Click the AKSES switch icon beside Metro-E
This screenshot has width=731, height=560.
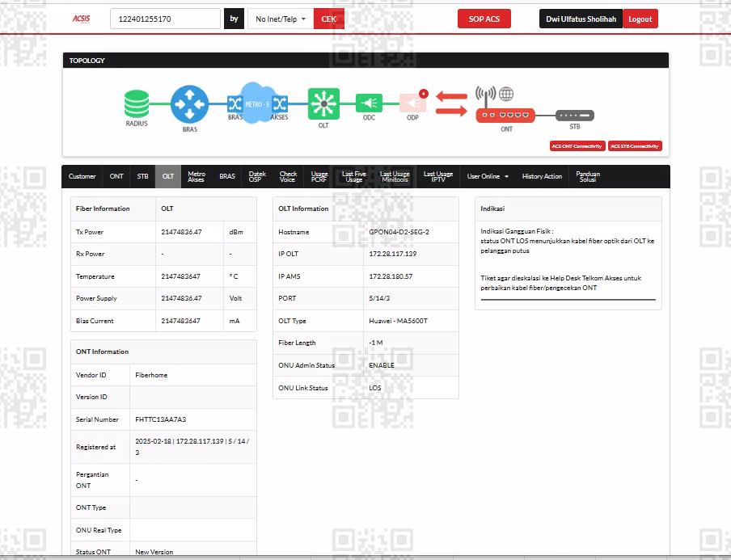[x=280, y=103]
